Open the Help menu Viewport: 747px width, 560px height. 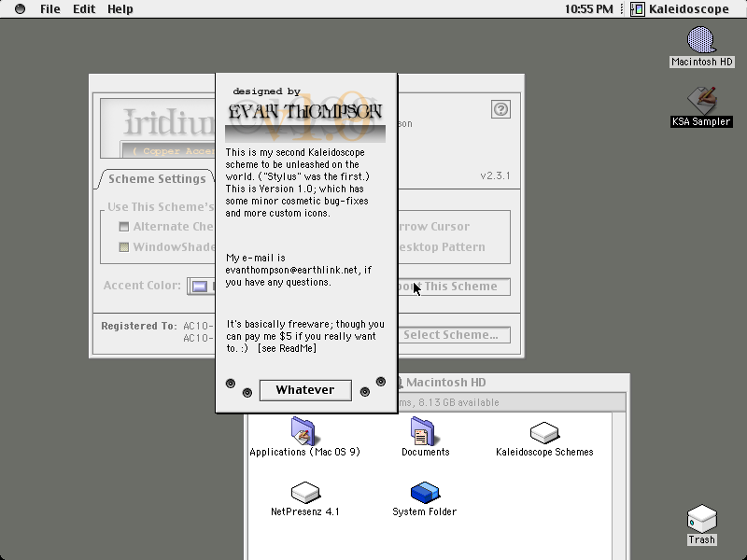(120, 9)
